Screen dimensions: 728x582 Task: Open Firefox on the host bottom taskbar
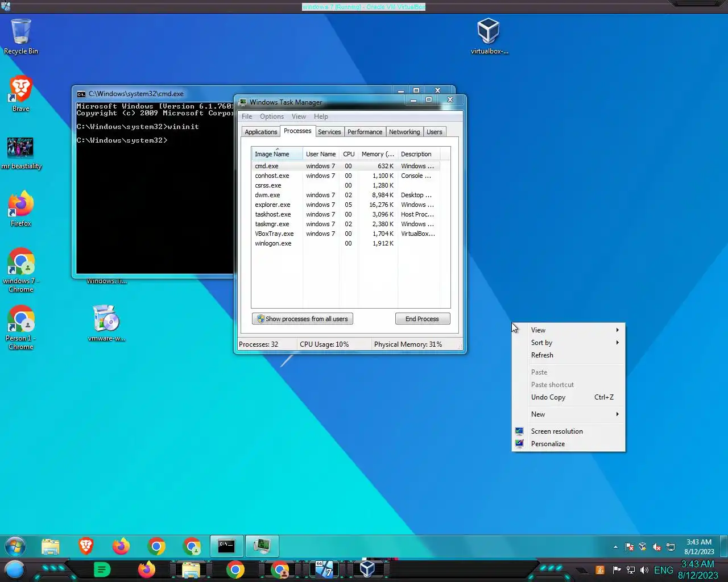(146, 569)
